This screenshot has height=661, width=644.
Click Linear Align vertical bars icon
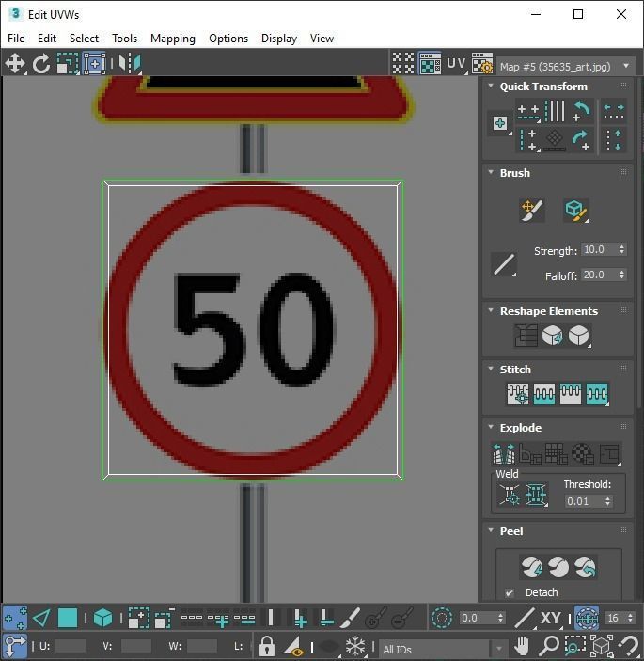(x=555, y=111)
